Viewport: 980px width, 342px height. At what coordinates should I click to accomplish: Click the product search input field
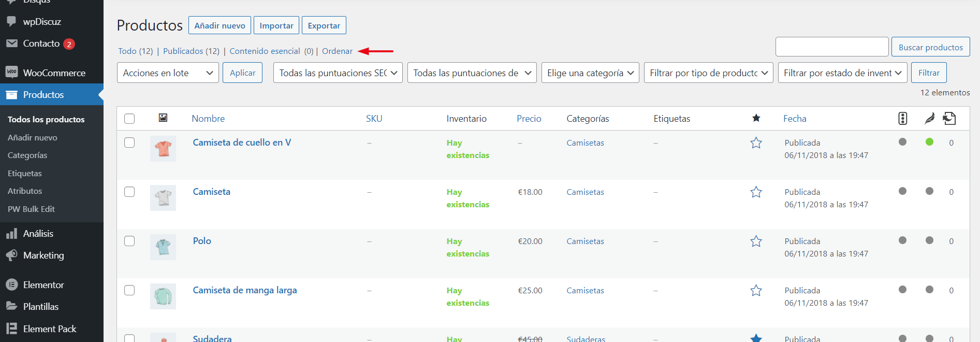832,47
